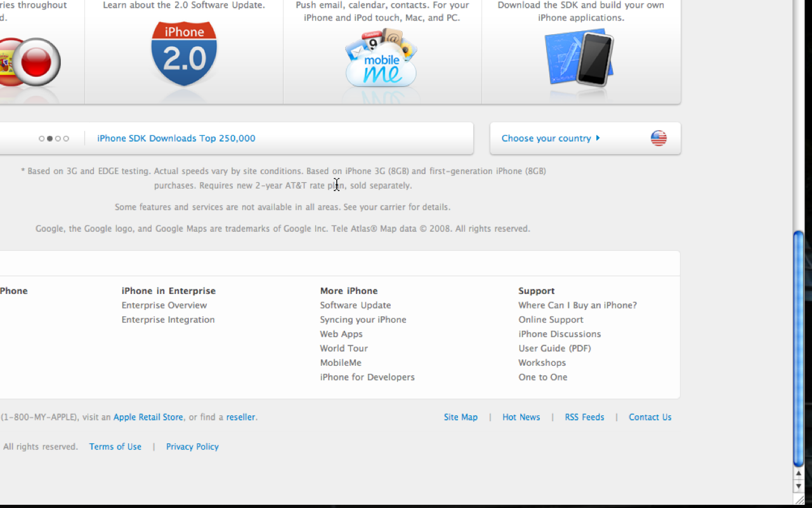Viewport: 812px width, 508px height.
Task: Click Contact Us link
Action: [x=650, y=417]
